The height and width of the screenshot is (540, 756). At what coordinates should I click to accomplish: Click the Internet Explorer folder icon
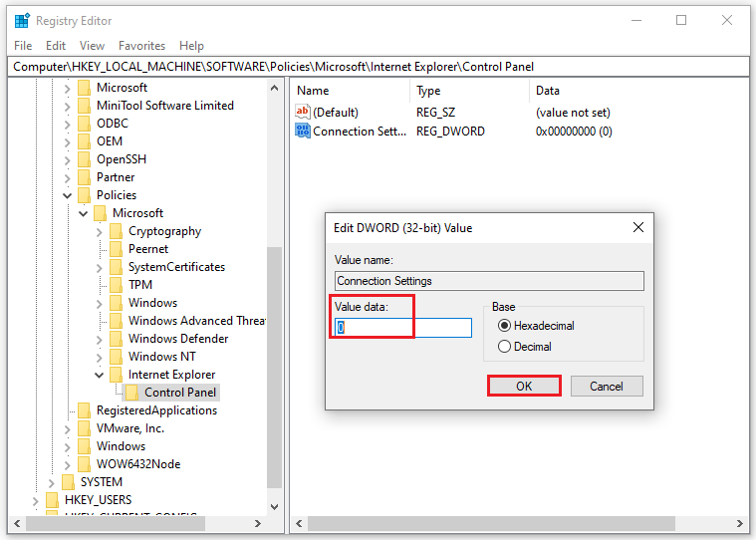(116, 375)
